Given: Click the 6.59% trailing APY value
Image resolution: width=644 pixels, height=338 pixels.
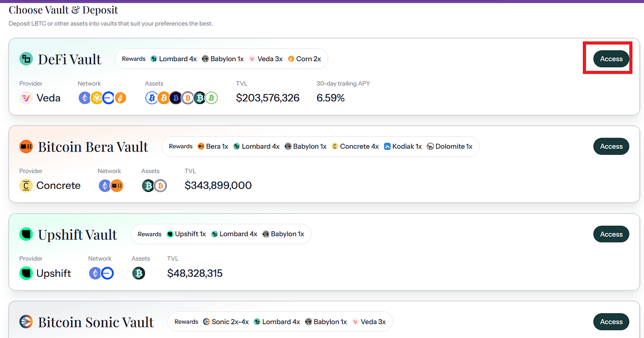Looking at the screenshot, I should (x=331, y=98).
